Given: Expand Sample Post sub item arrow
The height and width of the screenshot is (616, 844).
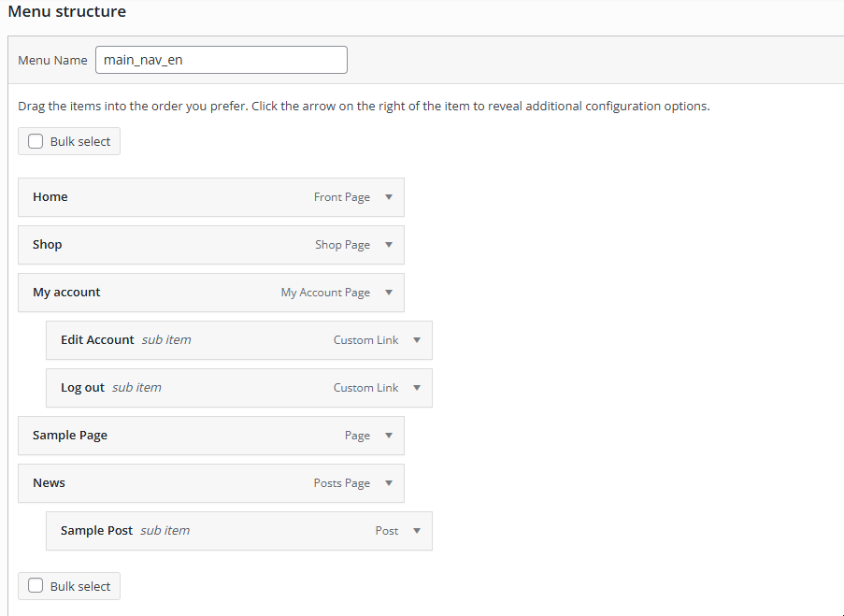Looking at the screenshot, I should point(417,531).
